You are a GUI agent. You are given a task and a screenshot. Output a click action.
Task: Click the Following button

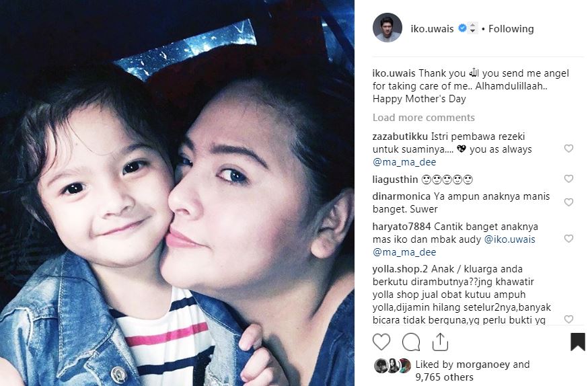point(511,28)
